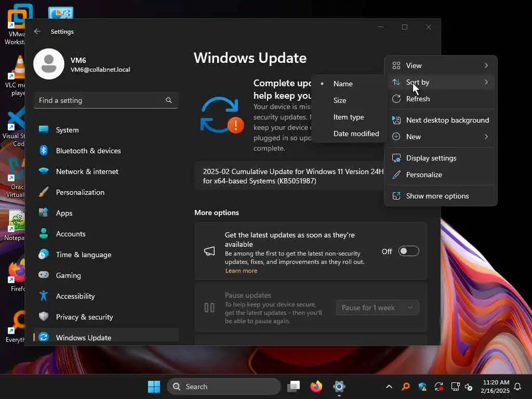Maximize the Settings window
The width and height of the screenshot is (532, 399).
(405, 27)
